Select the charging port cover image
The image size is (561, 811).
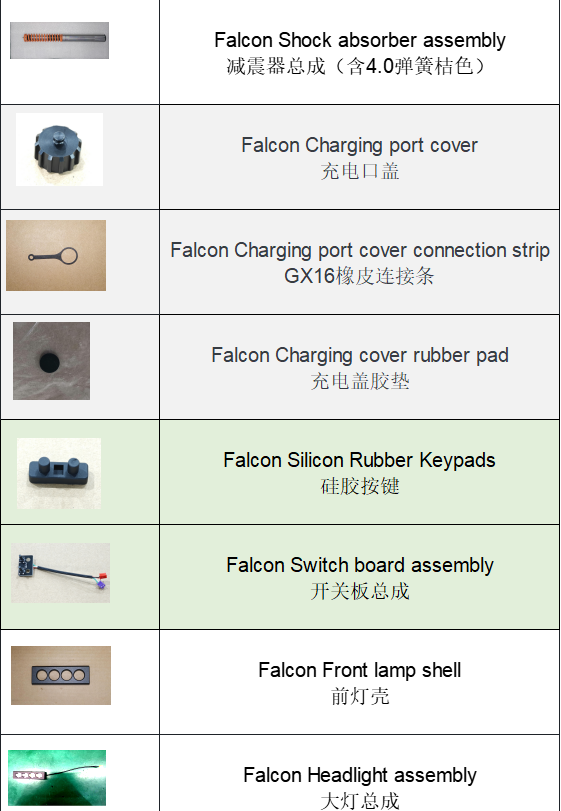59,149
